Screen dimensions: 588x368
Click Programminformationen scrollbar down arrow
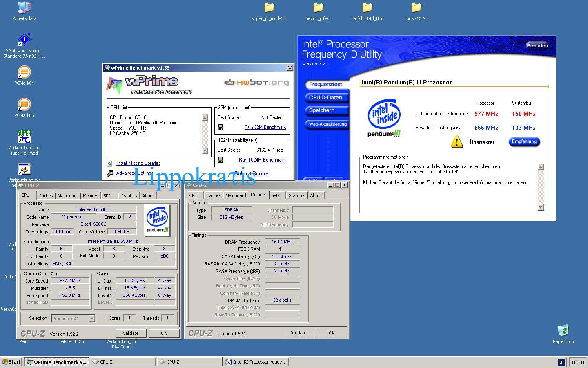pos(541,207)
